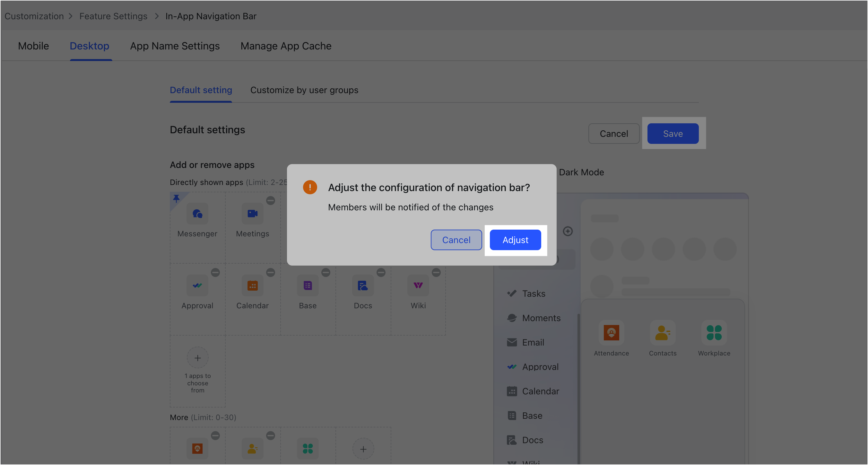Viewport: 868px width, 465px height.
Task: Click the Base app icon in grid
Action: [308, 285]
